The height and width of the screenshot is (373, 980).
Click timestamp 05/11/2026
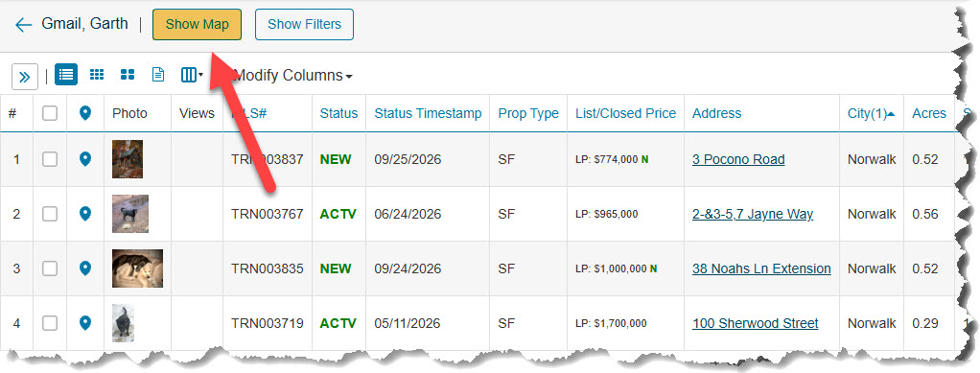pyautogui.click(x=408, y=324)
